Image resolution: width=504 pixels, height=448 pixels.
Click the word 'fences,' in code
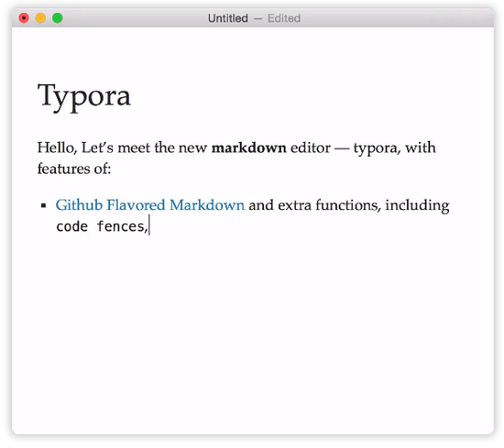click(122, 226)
